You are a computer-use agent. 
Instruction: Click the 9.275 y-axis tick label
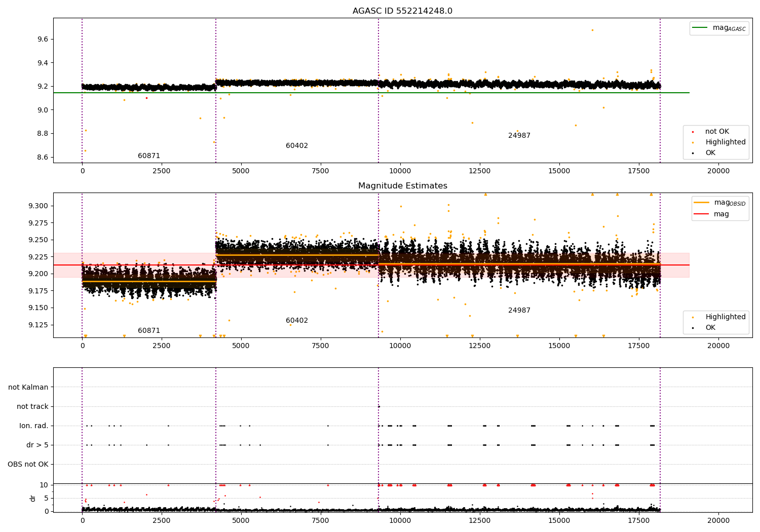coord(39,223)
